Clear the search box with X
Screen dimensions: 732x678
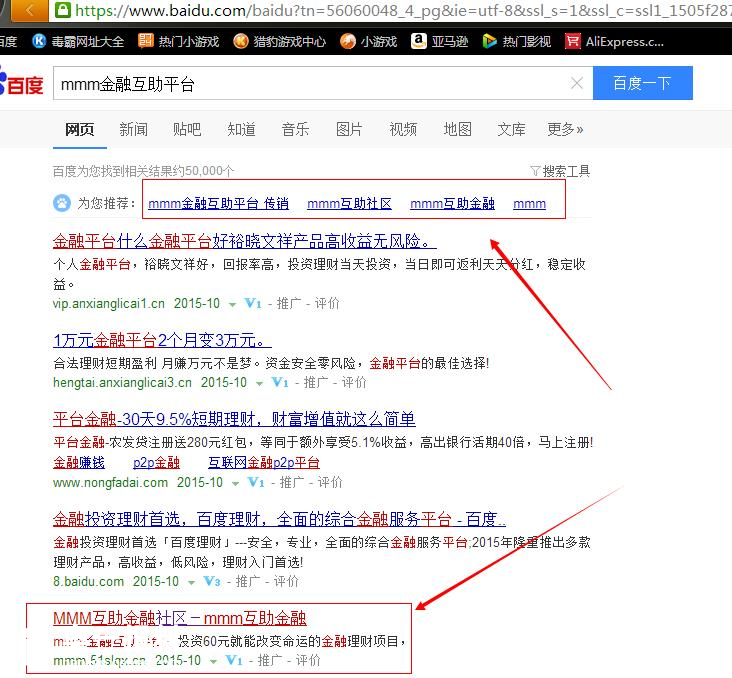[577, 83]
